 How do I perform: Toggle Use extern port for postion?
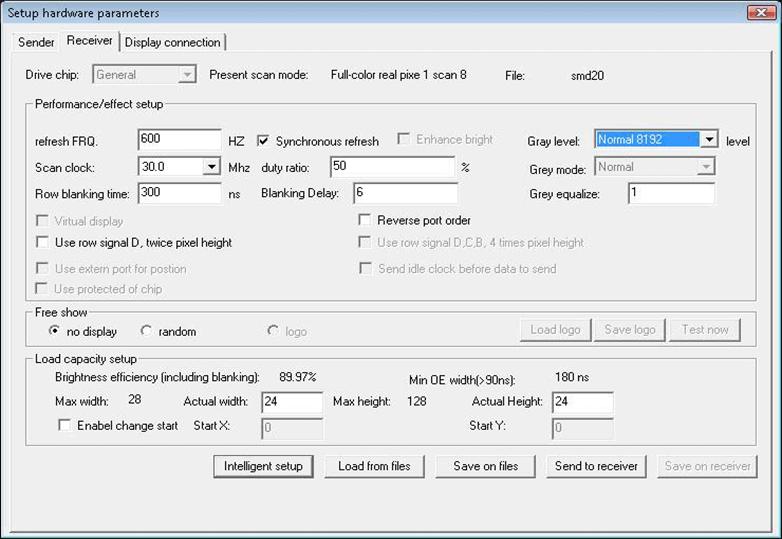(42, 269)
